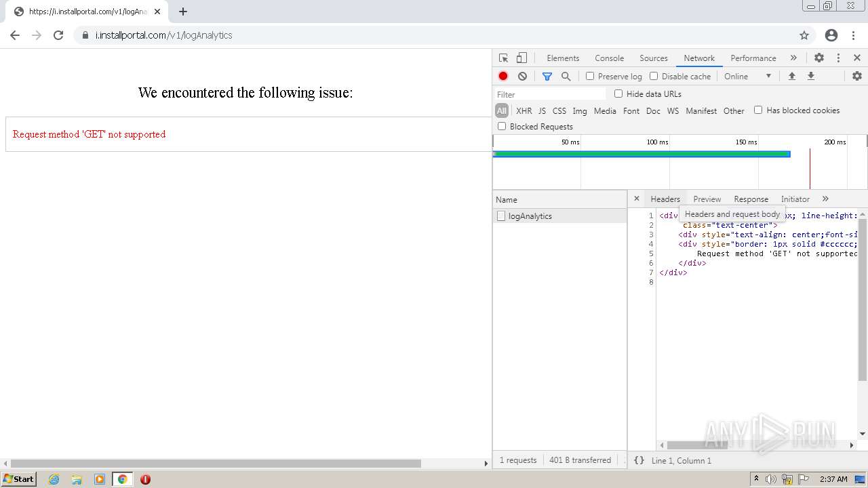This screenshot has width=868, height=488.
Task: Check Blocked Requests
Action: coord(502,126)
